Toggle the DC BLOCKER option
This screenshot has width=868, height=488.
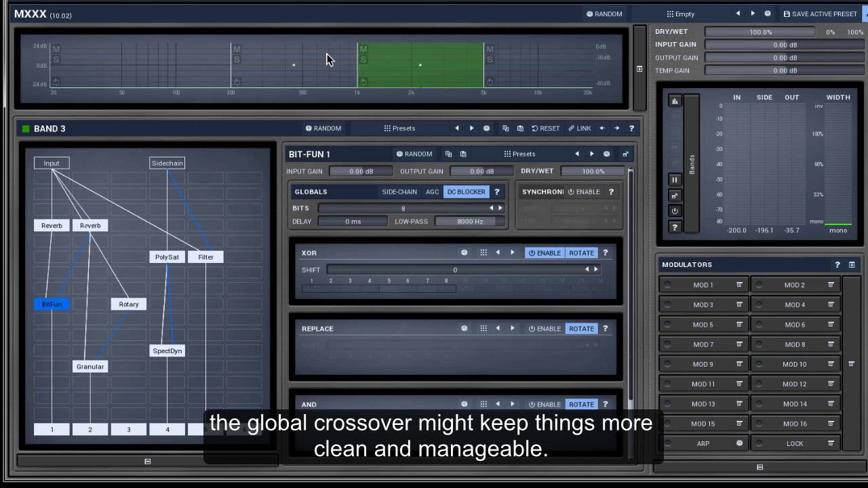pos(466,192)
